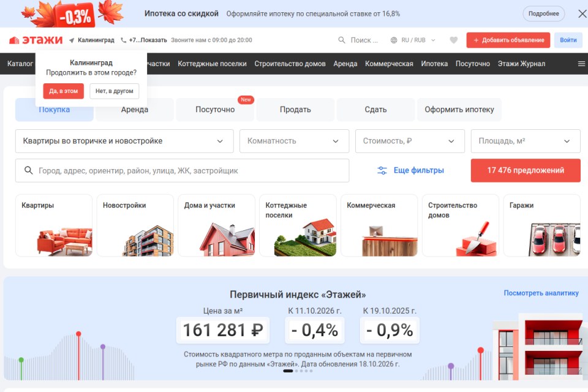The width and height of the screenshot is (588, 392).
Task: Select the Посуточно tab in the search panel
Action: [x=215, y=110]
